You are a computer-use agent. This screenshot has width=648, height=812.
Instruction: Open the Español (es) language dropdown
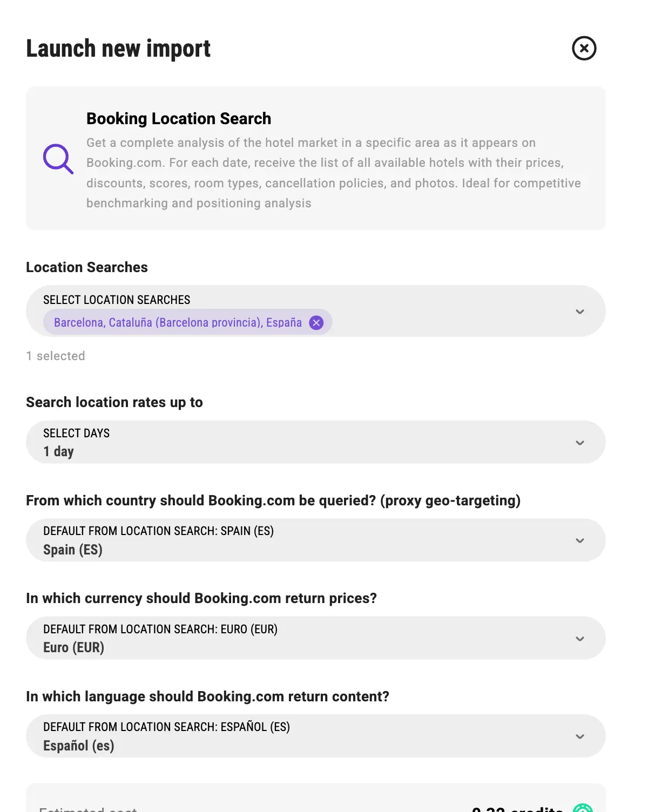coord(316,736)
